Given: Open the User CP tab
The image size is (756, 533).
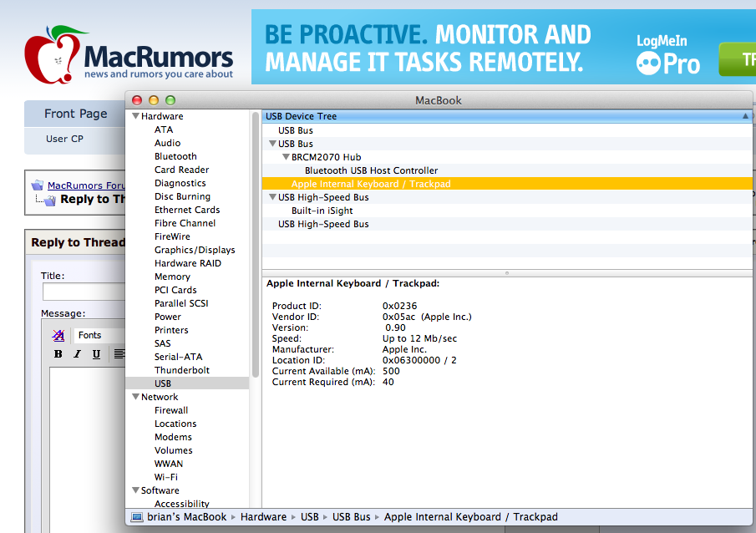Looking at the screenshot, I should [64, 139].
